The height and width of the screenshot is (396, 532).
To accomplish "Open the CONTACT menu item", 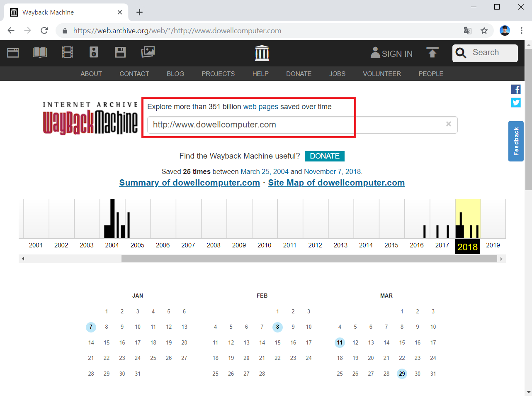I will (x=134, y=73).
